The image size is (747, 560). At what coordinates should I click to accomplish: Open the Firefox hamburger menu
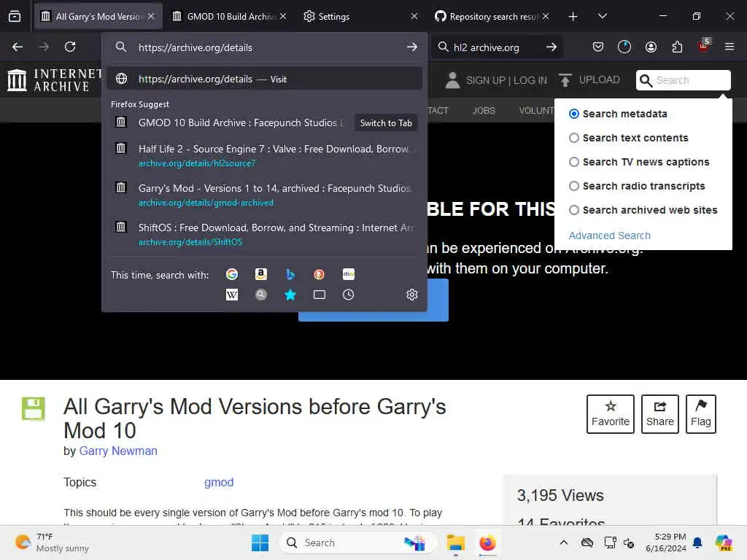tap(729, 47)
